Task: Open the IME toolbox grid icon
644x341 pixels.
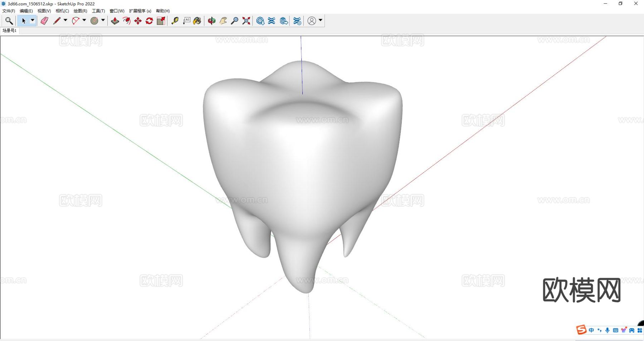Action: 640,330
